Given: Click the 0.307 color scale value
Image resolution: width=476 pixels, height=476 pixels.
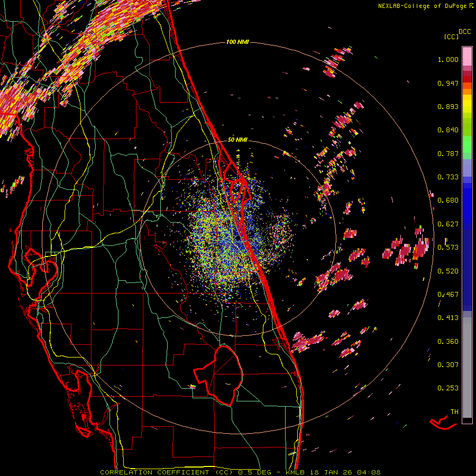Looking at the screenshot, I should point(448,364).
